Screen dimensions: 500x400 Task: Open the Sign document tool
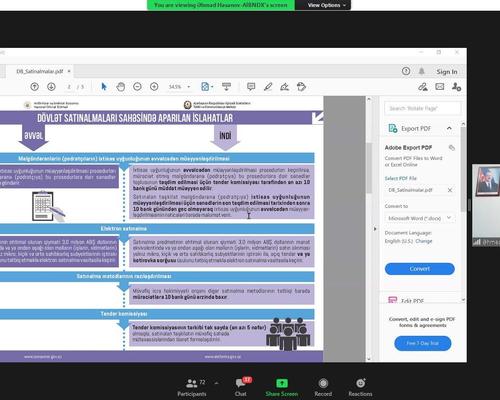pos(284,87)
